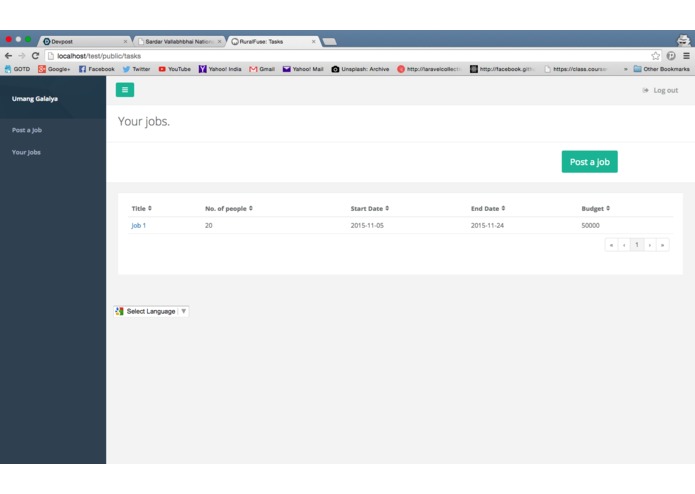Image resolution: width=695 pixels, height=494 pixels.
Task: Sort the table by No. of people
Action: click(229, 208)
